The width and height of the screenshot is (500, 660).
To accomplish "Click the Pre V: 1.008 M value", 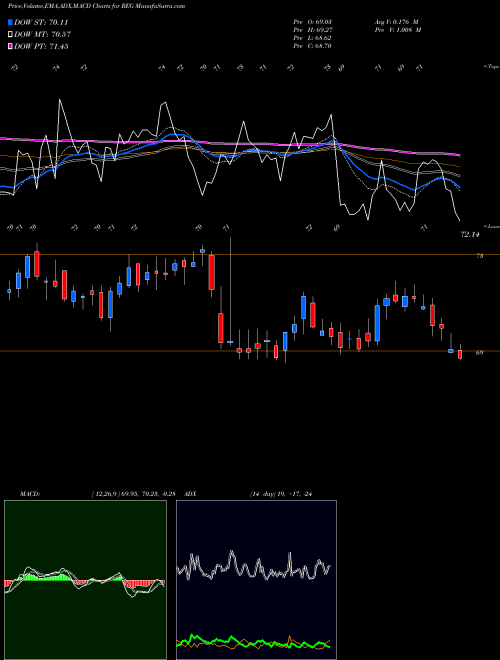I will point(399,30).
